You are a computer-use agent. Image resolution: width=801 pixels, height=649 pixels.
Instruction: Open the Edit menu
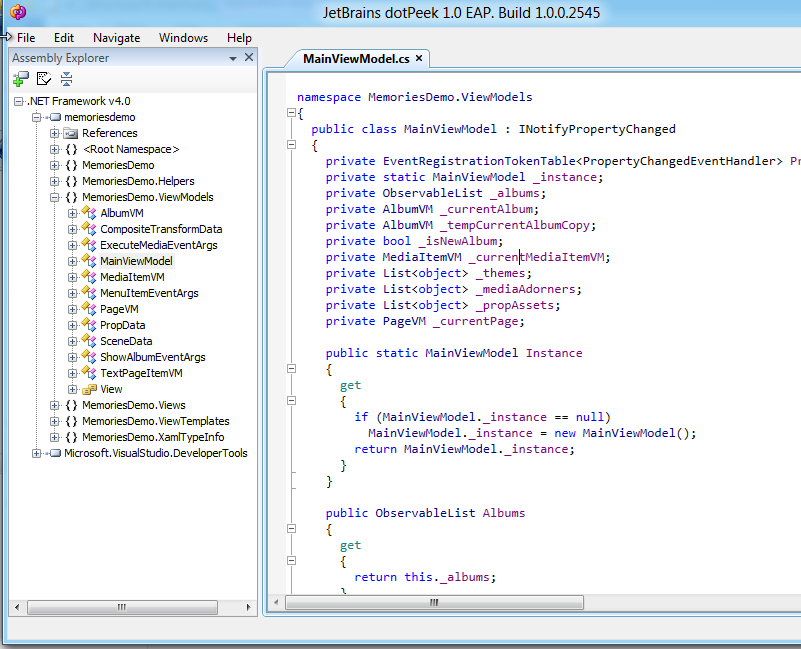(x=64, y=38)
